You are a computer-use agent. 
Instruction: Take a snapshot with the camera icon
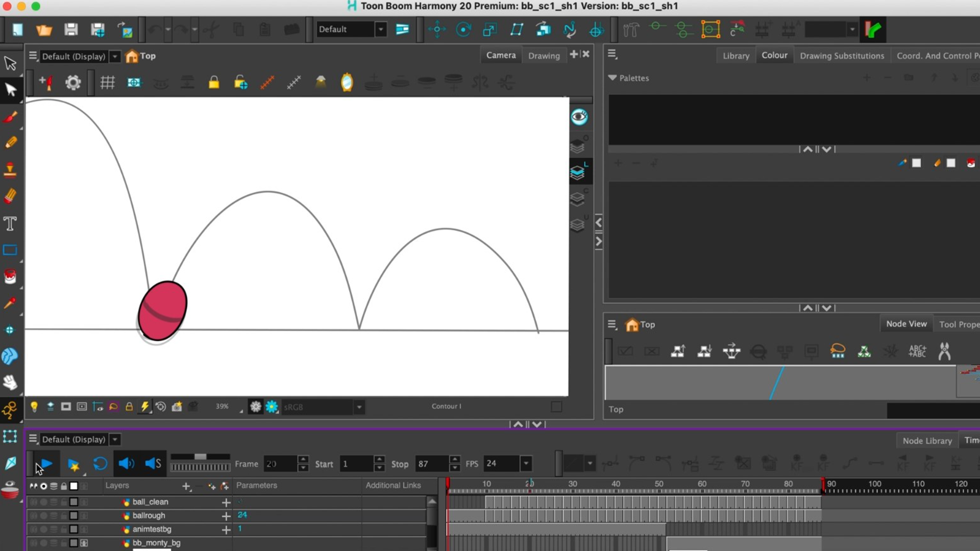tap(177, 407)
